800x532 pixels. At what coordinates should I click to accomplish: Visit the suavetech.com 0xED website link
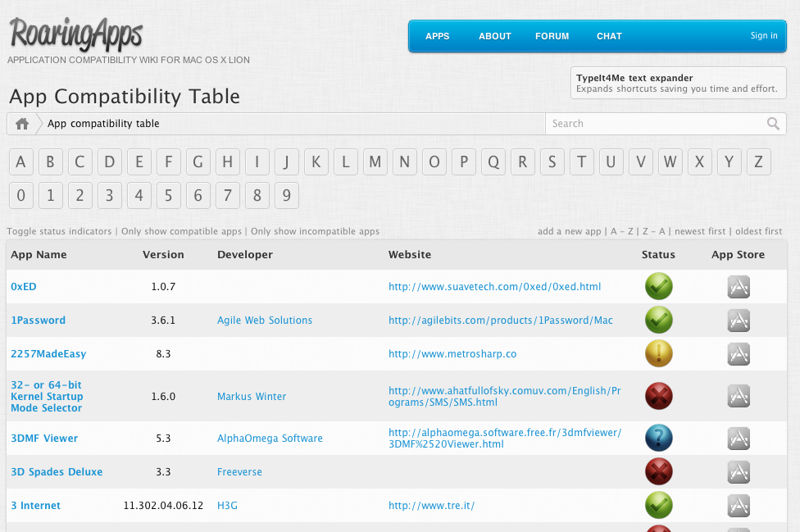click(495, 287)
